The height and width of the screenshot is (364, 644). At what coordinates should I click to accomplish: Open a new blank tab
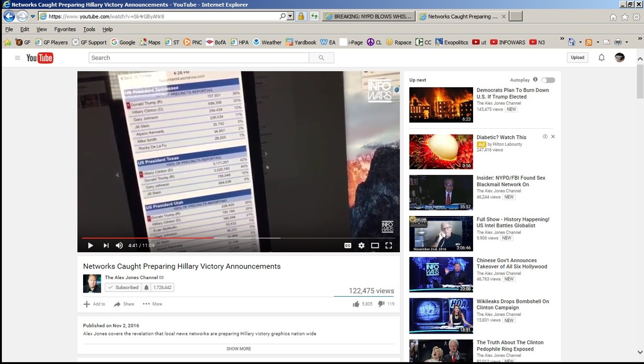[516, 16]
